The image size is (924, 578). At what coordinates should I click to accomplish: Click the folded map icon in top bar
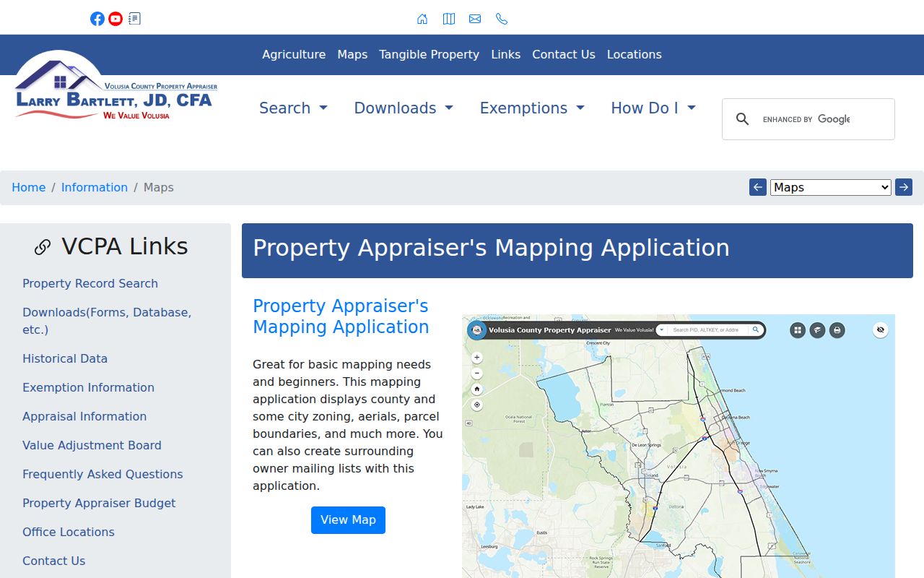coord(449,19)
